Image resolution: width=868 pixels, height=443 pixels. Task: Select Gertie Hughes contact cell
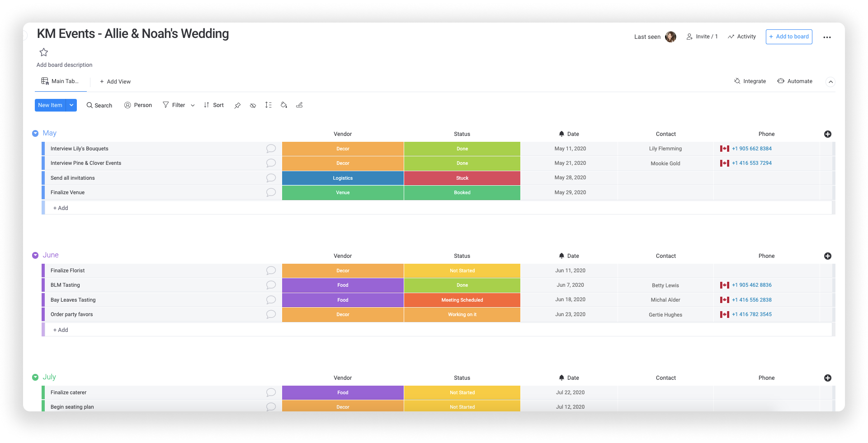665,314
